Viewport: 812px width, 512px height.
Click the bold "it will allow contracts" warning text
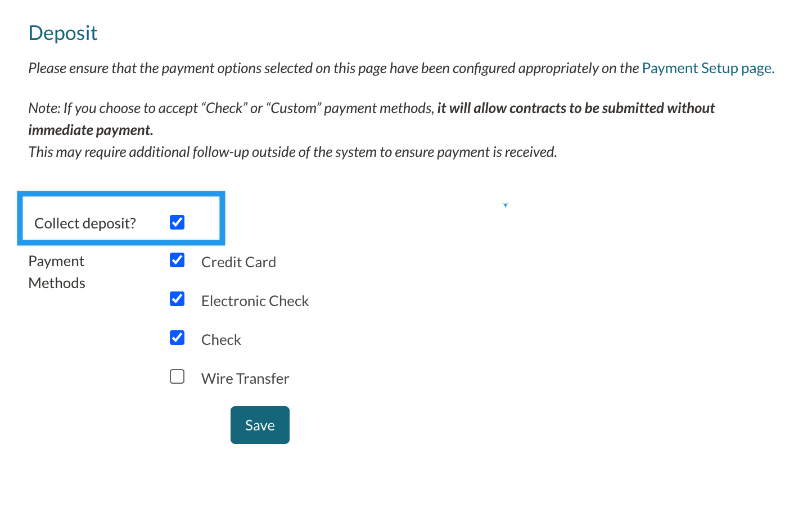[x=575, y=108]
